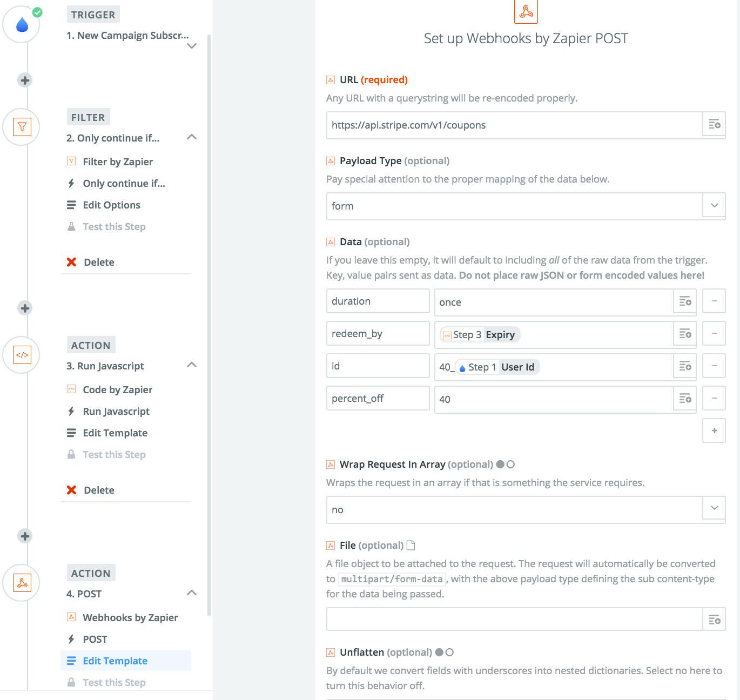
Task: Open step 4 POST title
Action: (x=84, y=594)
